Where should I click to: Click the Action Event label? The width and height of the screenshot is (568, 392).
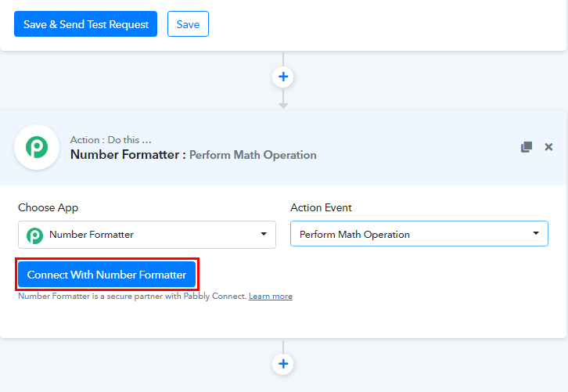click(321, 207)
